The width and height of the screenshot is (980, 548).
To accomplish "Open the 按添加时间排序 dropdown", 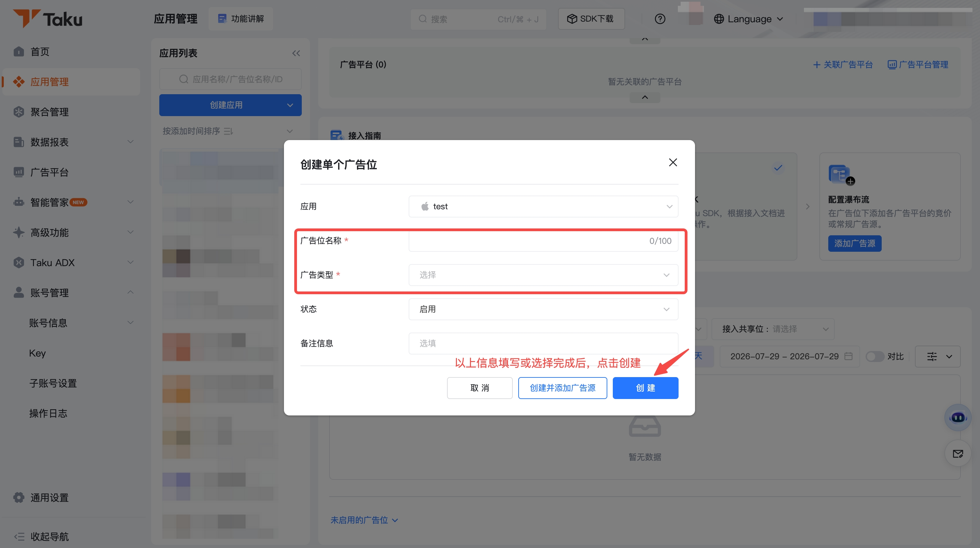I will pyautogui.click(x=228, y=131).
